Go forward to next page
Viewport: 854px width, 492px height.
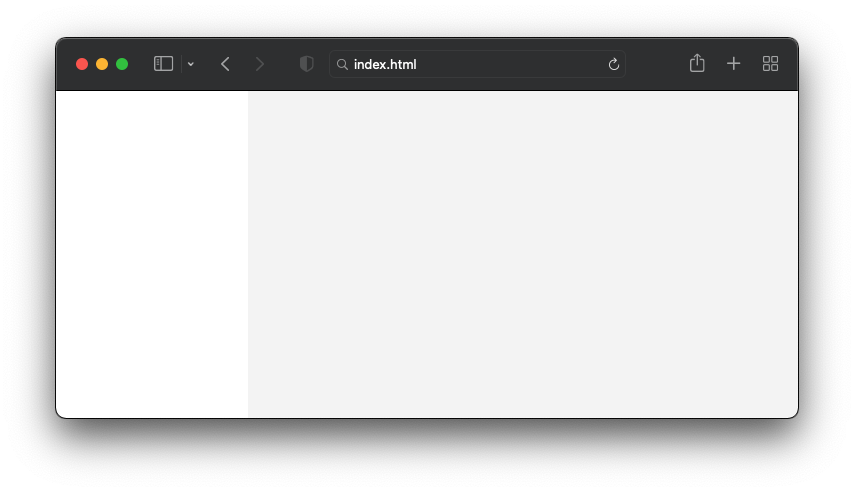260,64
